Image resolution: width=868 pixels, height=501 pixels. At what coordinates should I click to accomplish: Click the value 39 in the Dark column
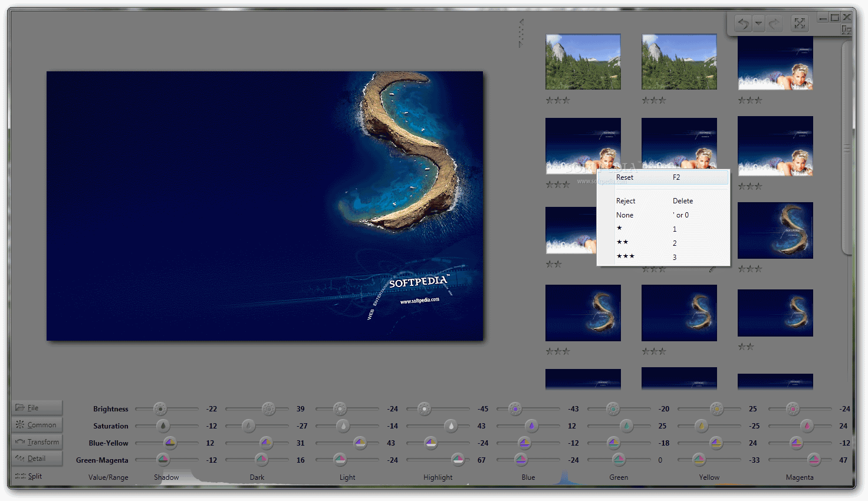pos(301,408)
